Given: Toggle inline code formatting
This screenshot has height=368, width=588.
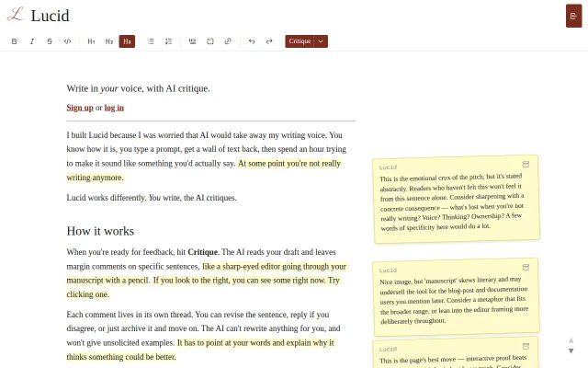Looking at the screenshot, I should pos(67,41).
